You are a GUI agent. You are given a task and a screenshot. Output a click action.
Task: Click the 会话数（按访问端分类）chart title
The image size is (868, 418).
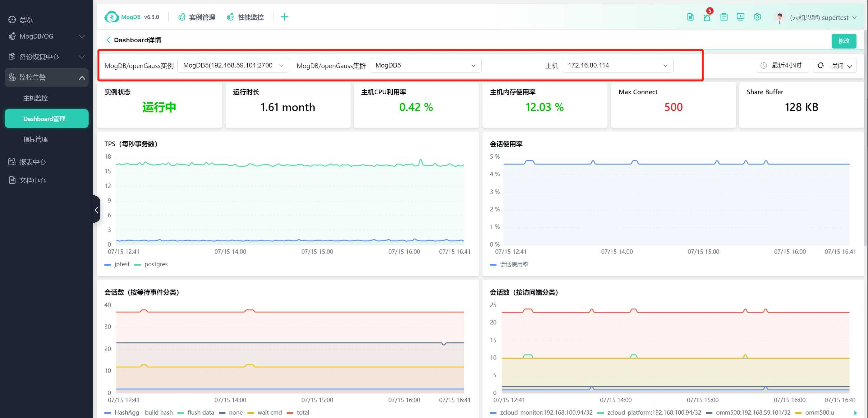coord(524,292)
